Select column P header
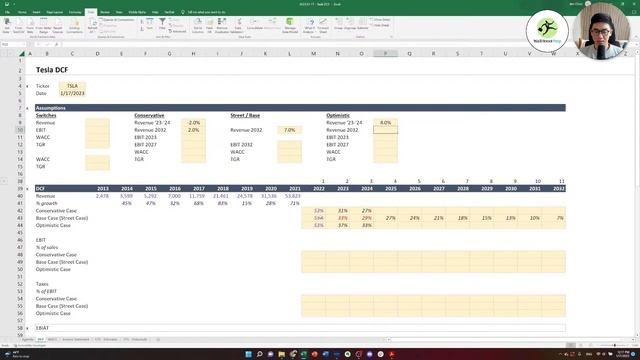640x360 pixels. pyautogui.click(x=385, y=53)
